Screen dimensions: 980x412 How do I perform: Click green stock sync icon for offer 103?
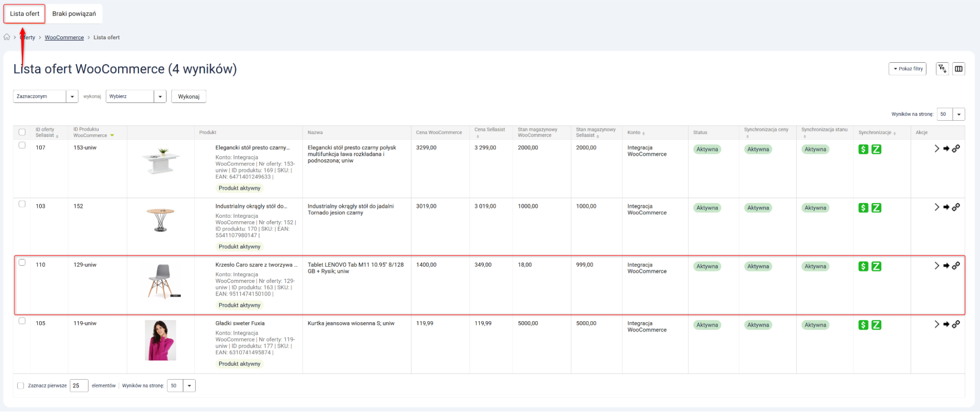click(x=876, y=208)
